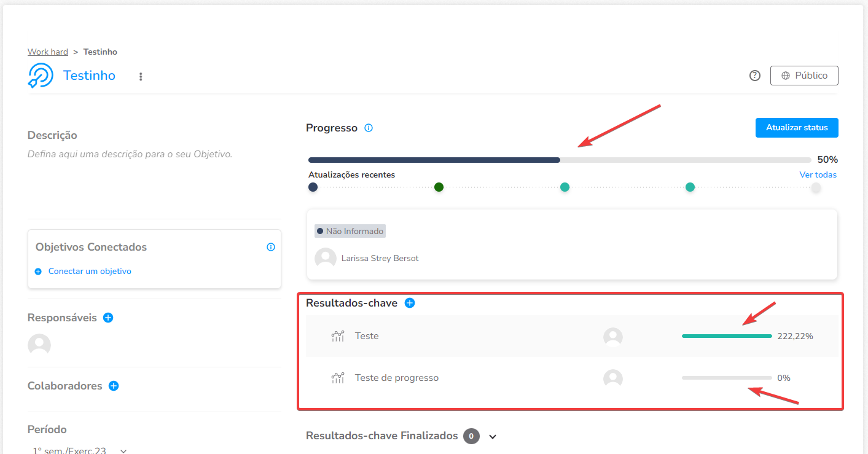Image resolution: width=868 pixels, height=454 pixels.
Task: Click Conectar um objetivo link
Action: click(90, 271)
